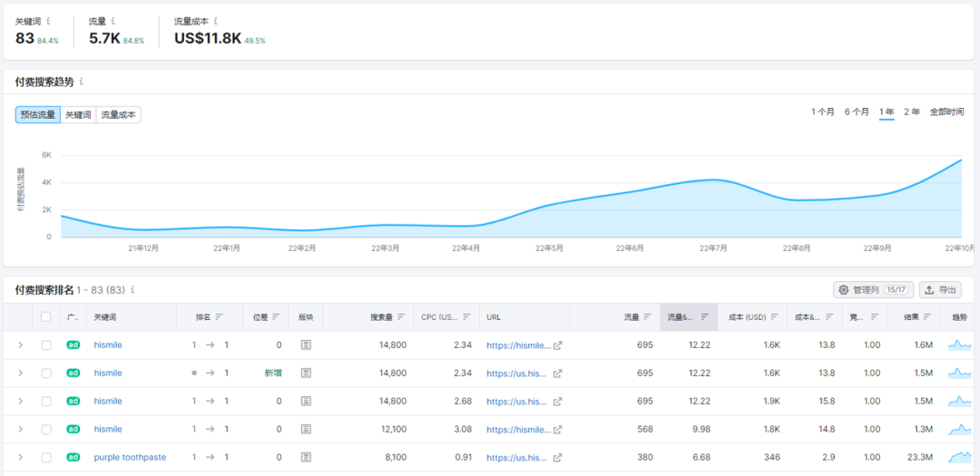Open SERP block icon for purple toothpaste row
Image resolution: width=980 pixels, height=476 pixels.
(x=306, y=457)
